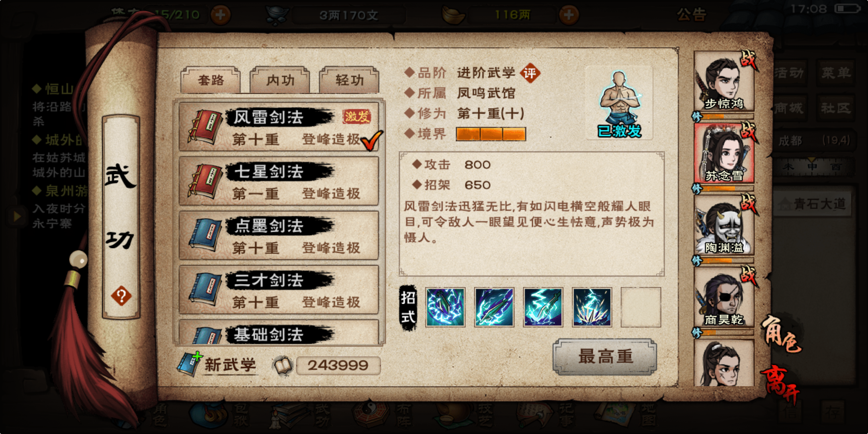The image size is (868, 434).
Task: Tap the orange 评 rating badge
Action: (x=530, y=73)
